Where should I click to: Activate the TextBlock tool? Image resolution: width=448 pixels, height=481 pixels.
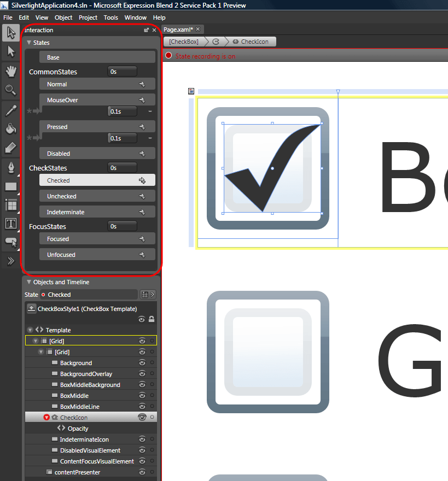click(x=11, y=223)
